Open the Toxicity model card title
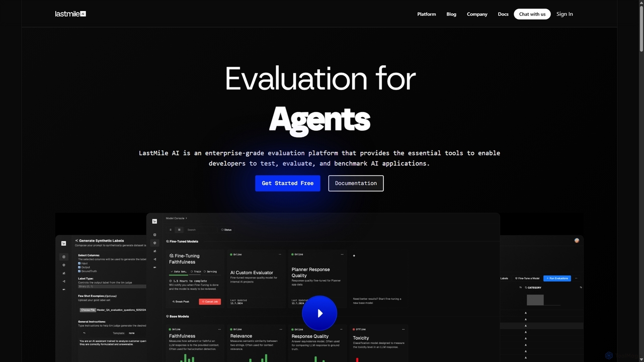644x362 pixels. tap(361, 338)
